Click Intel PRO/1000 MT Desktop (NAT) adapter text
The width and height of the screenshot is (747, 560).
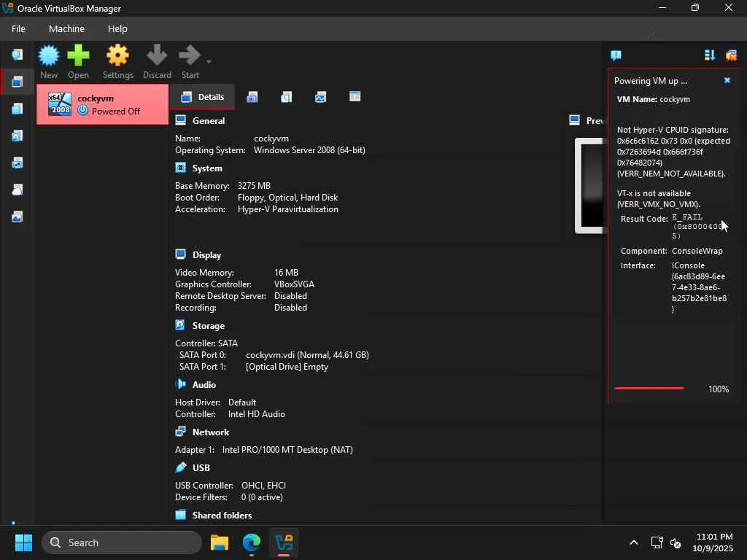click(287, 450)
